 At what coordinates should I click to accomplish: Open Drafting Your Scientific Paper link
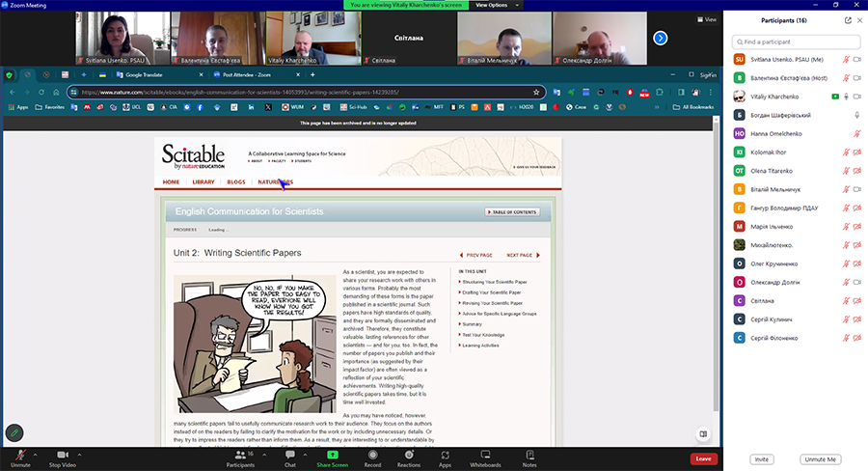492,292
